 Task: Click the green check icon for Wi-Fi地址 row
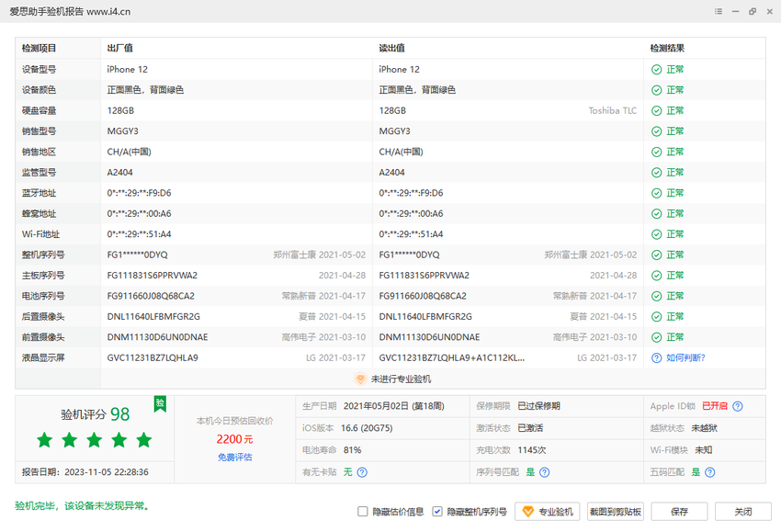click(656, 234)
